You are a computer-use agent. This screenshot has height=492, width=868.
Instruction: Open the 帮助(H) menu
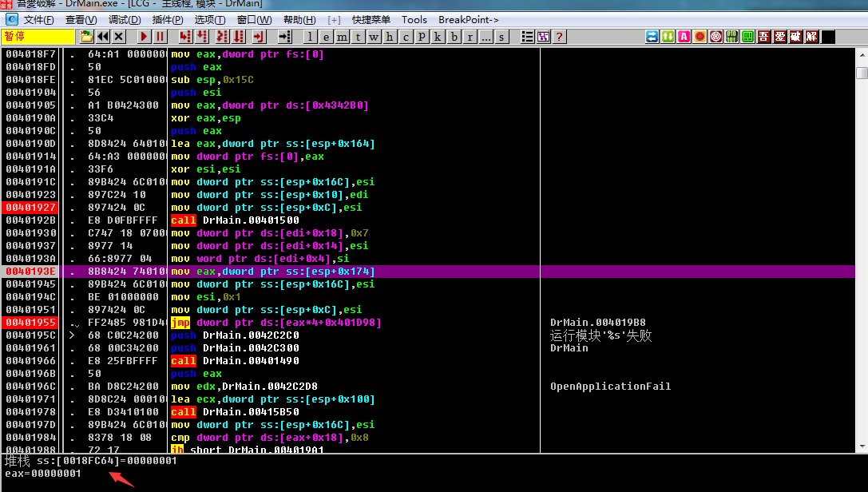(299, 20)
